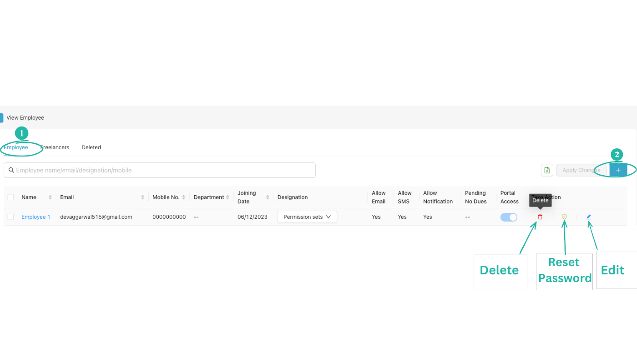Click the green Excel export icon

click(x=546, y=170)
